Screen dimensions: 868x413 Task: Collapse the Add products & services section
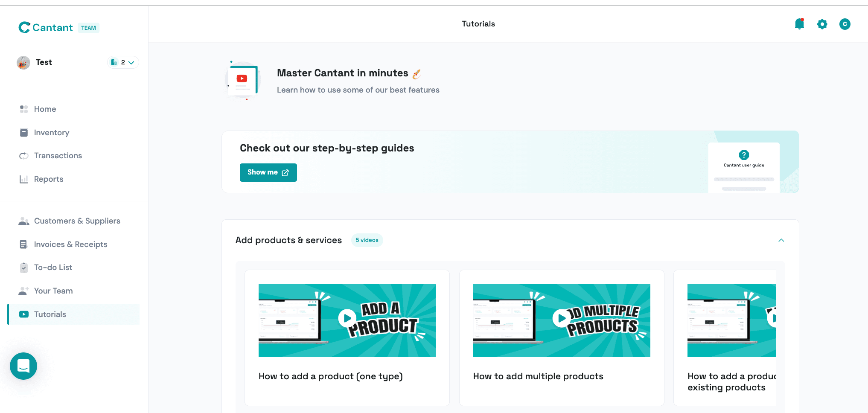[x=781, y=240]
